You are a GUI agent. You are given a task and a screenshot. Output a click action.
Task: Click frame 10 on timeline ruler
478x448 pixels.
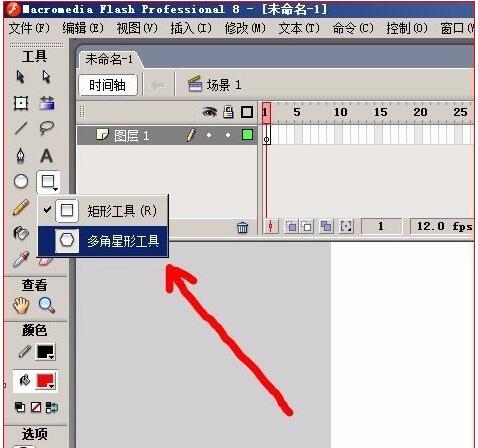click(x=340, y=112)
